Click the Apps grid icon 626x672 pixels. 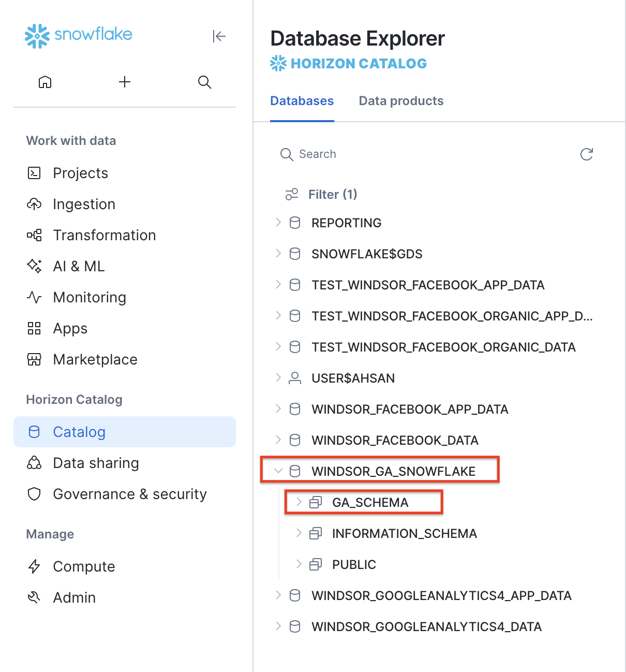(x=34, y=328)
